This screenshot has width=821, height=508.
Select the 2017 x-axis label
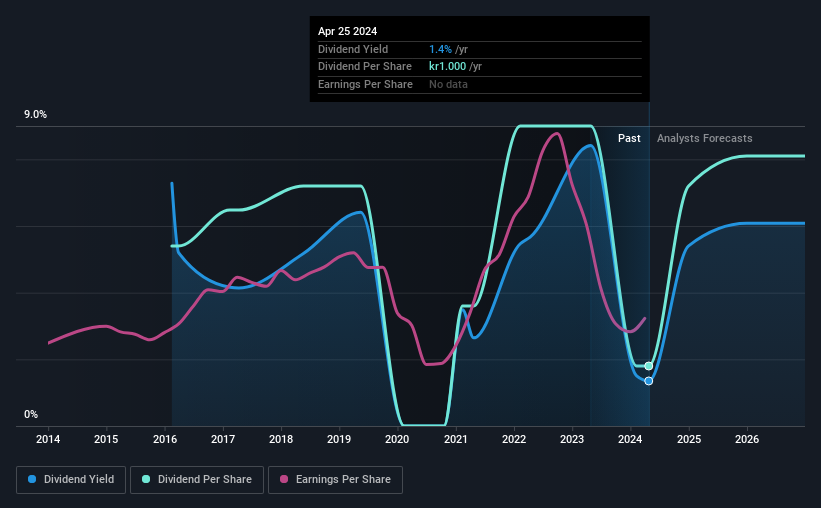tap(223, 439)
